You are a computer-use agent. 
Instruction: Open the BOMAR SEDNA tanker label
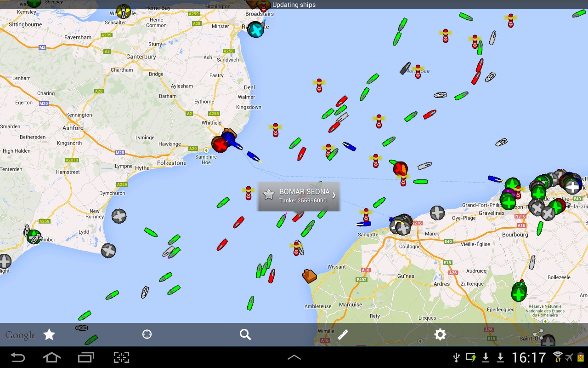pyautogui.click(x=299, y=196)
